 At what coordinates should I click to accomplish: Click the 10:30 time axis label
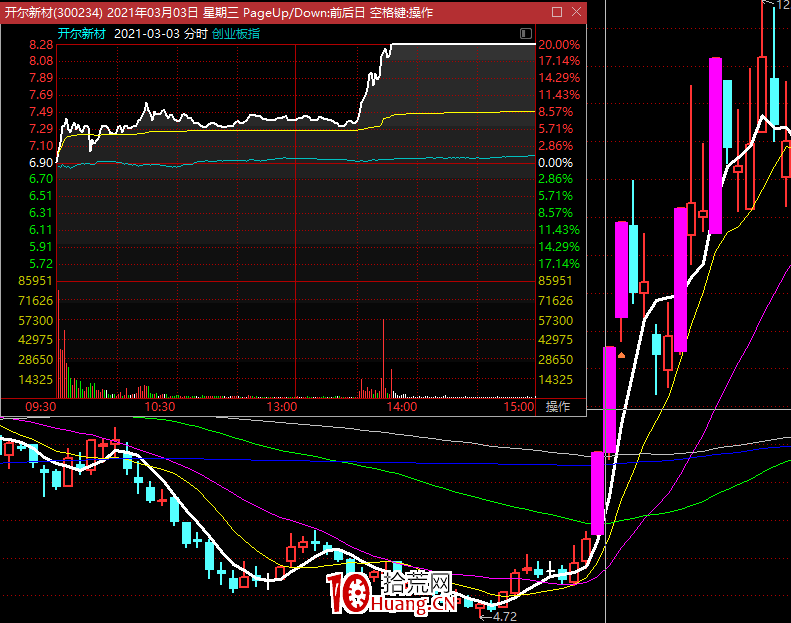[x=160, y=407]
